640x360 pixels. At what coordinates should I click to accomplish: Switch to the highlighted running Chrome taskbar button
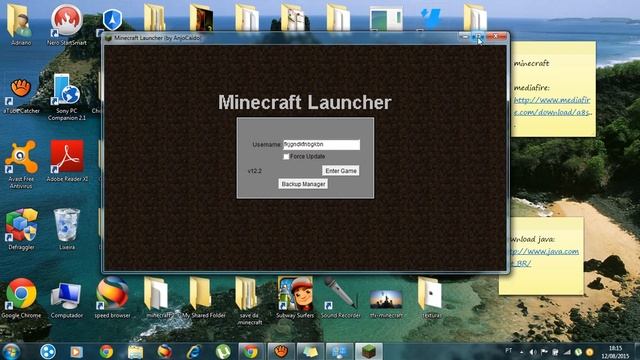[x=251, y=351]
